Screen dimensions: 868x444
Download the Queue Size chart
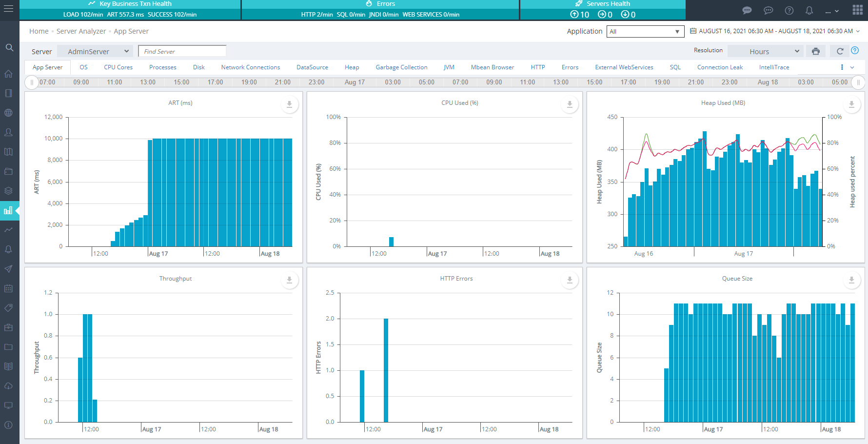click(851, 280)
